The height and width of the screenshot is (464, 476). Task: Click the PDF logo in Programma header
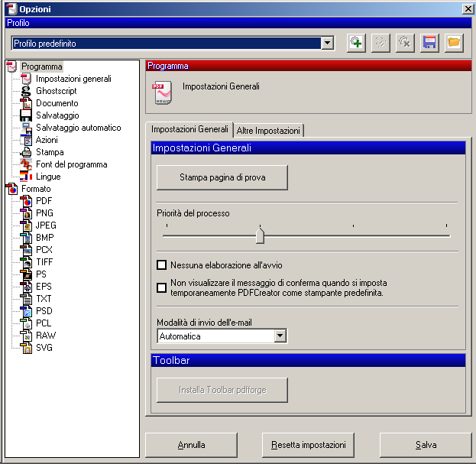[162, 92]
